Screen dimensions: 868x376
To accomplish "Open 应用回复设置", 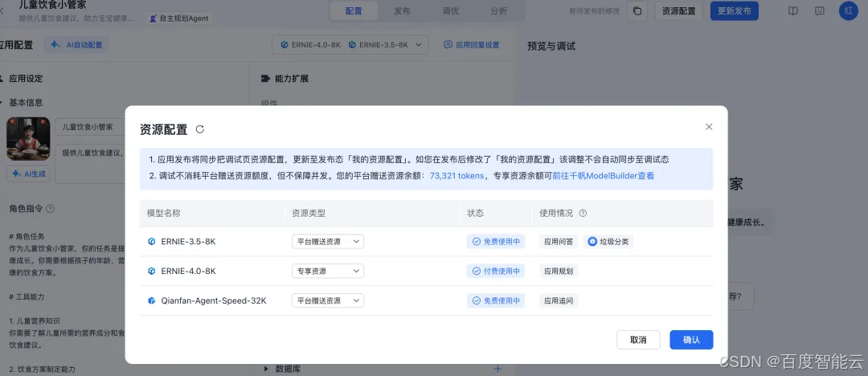I will (x=472, y=45).
